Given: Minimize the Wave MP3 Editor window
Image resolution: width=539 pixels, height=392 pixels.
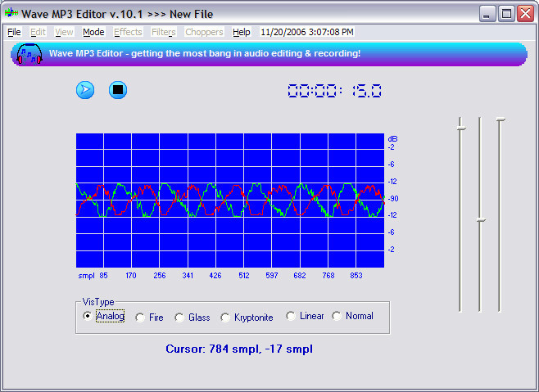Looking at the screenshot, I should (x=487, y=14).
